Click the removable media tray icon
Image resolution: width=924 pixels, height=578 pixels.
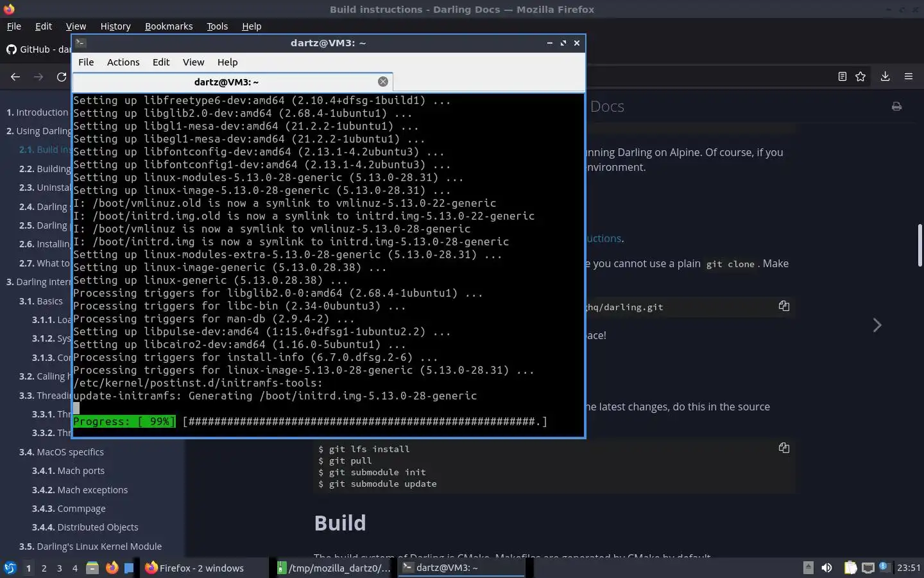click(x=809, y=568)
